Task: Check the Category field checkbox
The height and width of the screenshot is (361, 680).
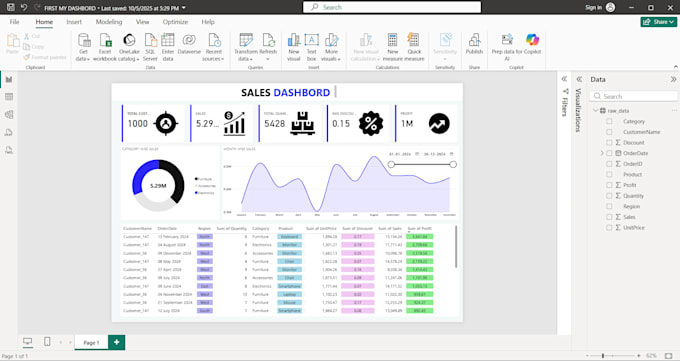Action: tap(609, 121)
